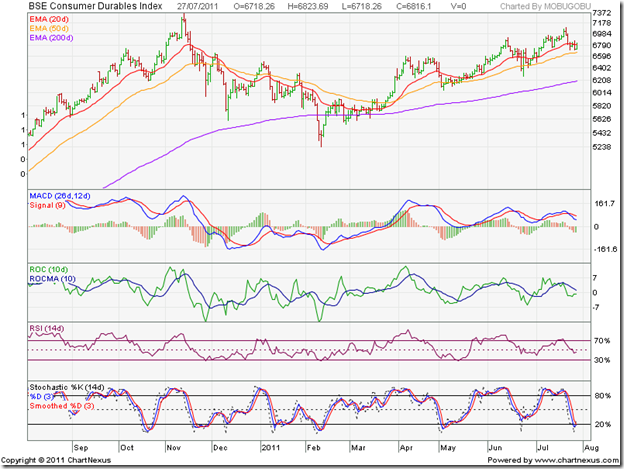The image size is (624, 469).
Task: Click the 20% stochastic level label
Action: [x=603, y=424]
